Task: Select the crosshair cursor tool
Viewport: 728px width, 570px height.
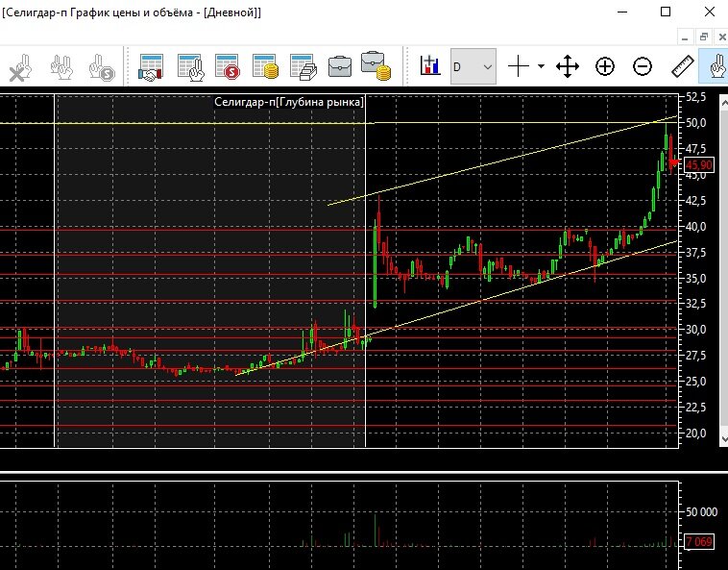Action: pyautogui.click(x=519, y=66)
